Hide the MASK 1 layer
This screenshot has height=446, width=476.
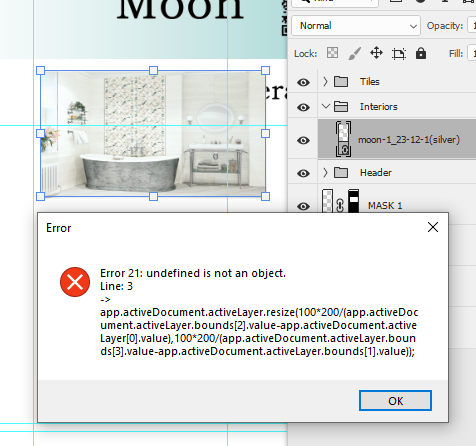click(x=303, y=206)
